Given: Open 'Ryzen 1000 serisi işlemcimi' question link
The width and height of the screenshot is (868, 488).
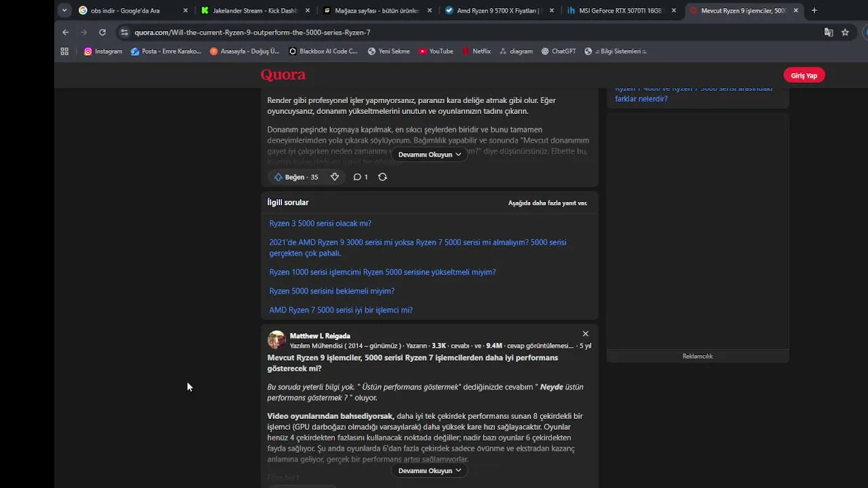Looking at the screenshot, I should [x=382, y=272].
